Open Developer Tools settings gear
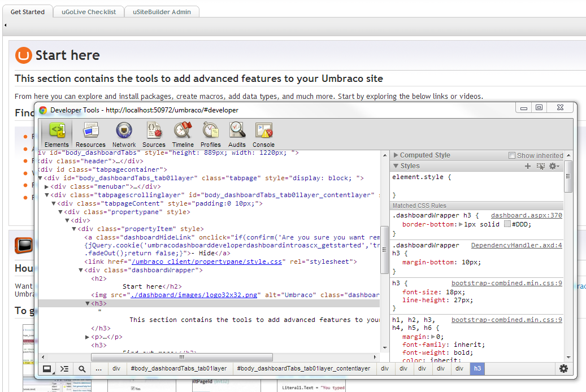Image resolution: width=586 pixels, height=392 pixels. (x=563, y=369)
